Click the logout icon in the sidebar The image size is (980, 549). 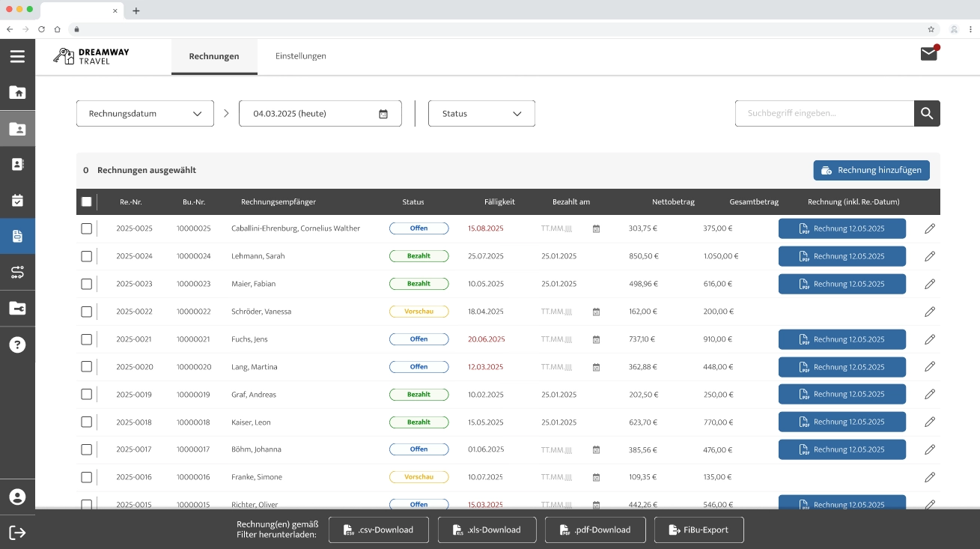click(x=17, y=533)
